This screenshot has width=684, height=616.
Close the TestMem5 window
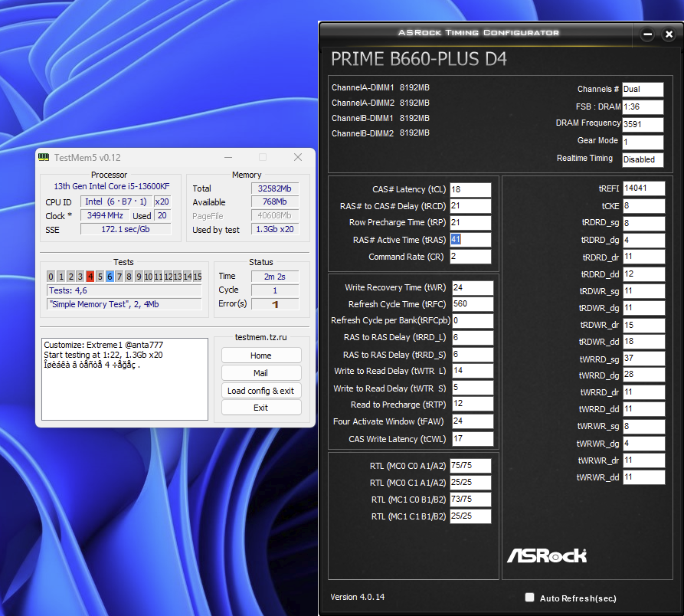pos(297,157)
